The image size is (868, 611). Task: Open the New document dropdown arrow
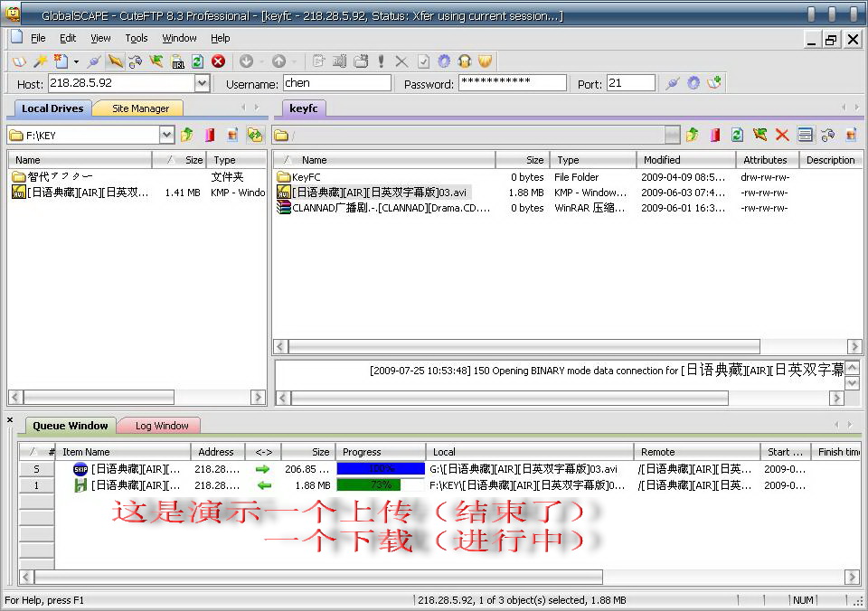pos(76,61)
